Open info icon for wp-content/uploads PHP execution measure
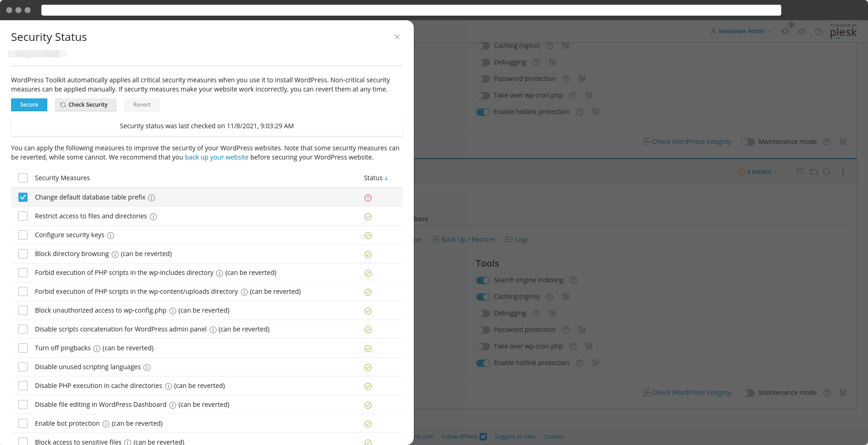 coord(244,292)
